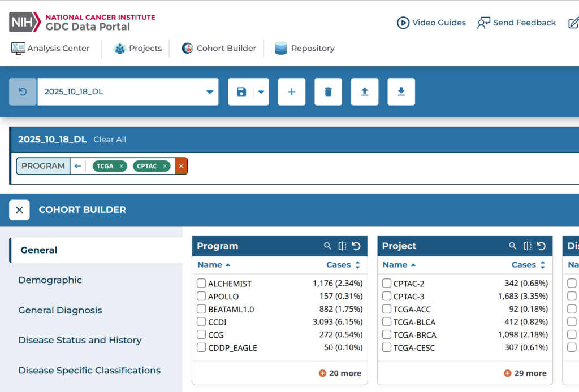Add a new cohort with plus icon

point(292,92)
